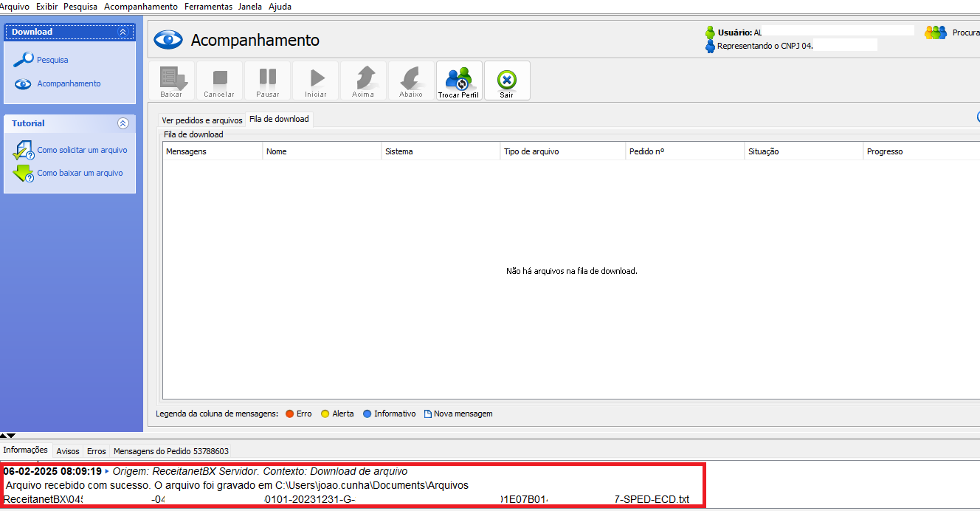This screenshot has height=511, width=980.
Task: Exit using the Sair button
Action: click(507, 80)
